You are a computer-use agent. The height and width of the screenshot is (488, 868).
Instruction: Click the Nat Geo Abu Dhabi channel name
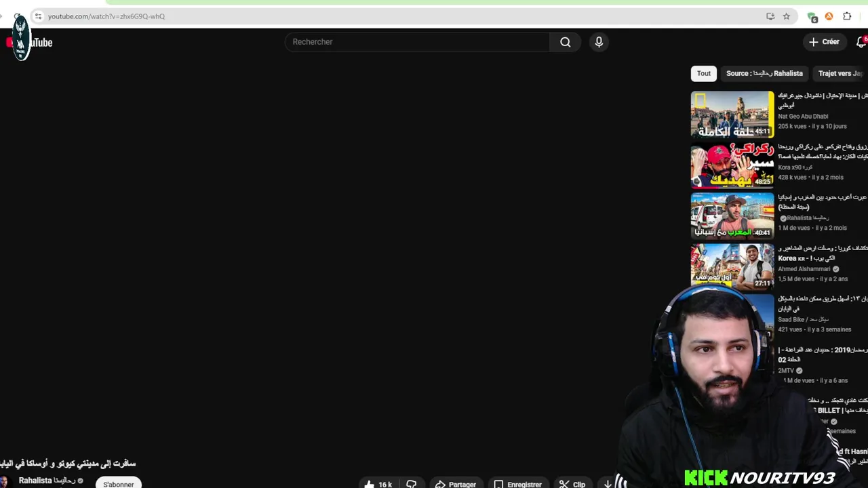(x=803, y=116)
